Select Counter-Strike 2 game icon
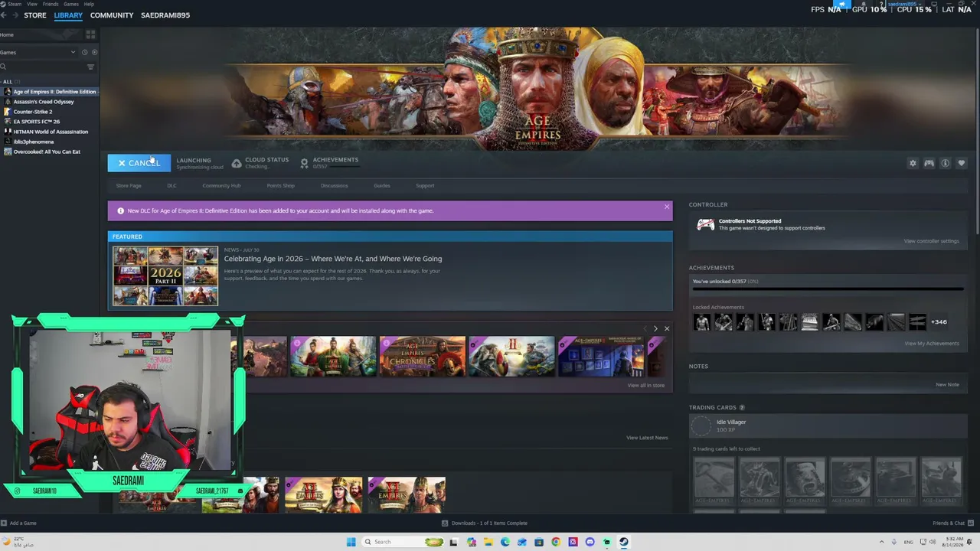This screenshot has height=551, width=980. point(8,112)
